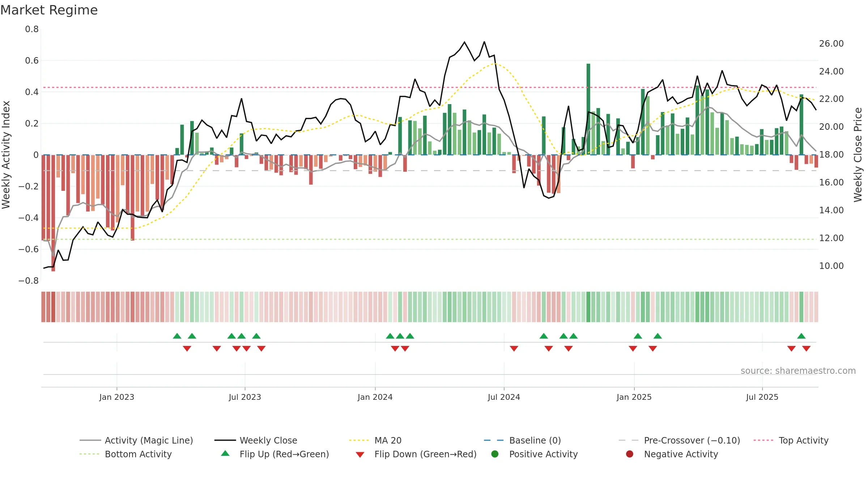Screen dimensions: 868x488
Task: Click the 0.4 activity axis tick
Action: coord(32,92)
